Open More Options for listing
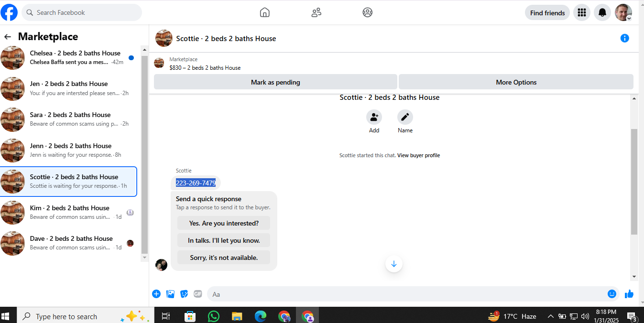This screenshot has width=644, height=323. pyautogui.click(x=516, y=82)
